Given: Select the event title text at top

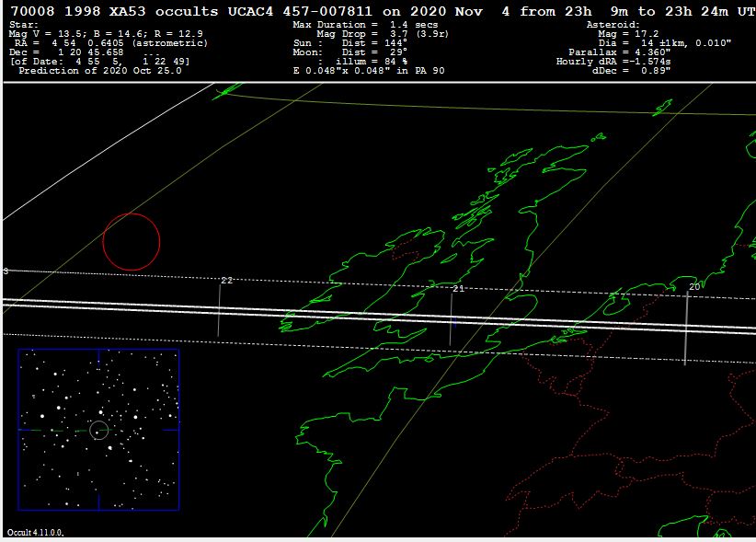Looking at the screenshot, I should (377, 11).
